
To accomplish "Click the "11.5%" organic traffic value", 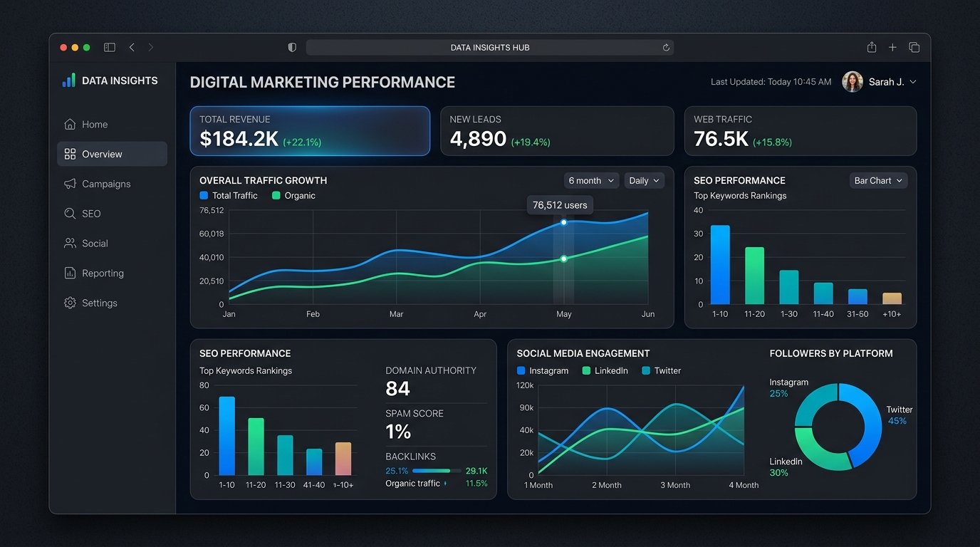I will pyautogui.click(x=476, y=484).
